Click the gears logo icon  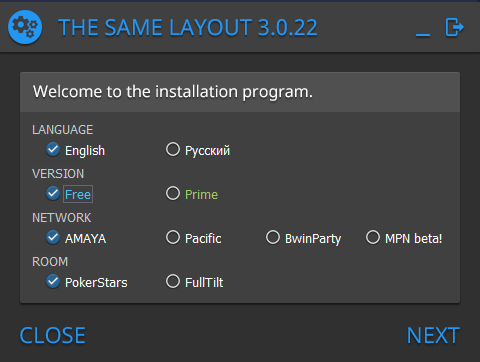[x=25, y=27]
